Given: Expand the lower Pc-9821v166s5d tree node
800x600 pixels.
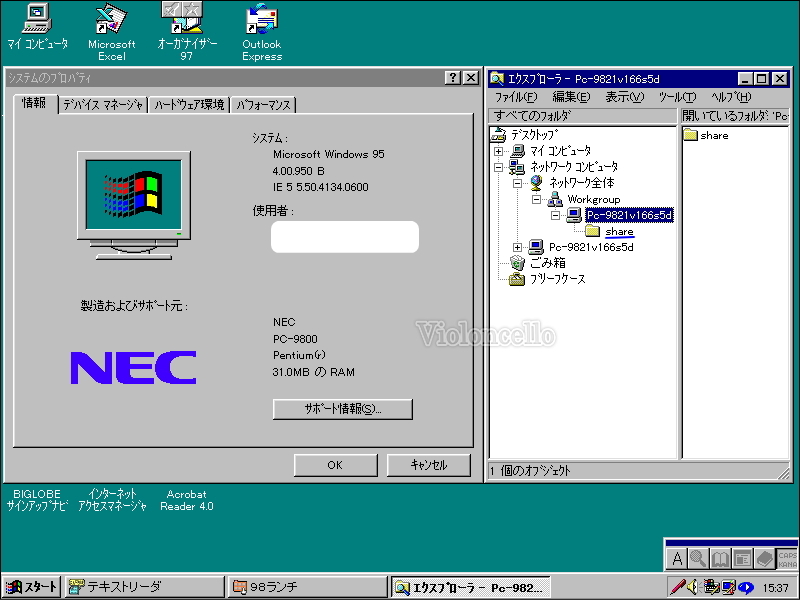Looking at the screenshot, I should (516, 246).
